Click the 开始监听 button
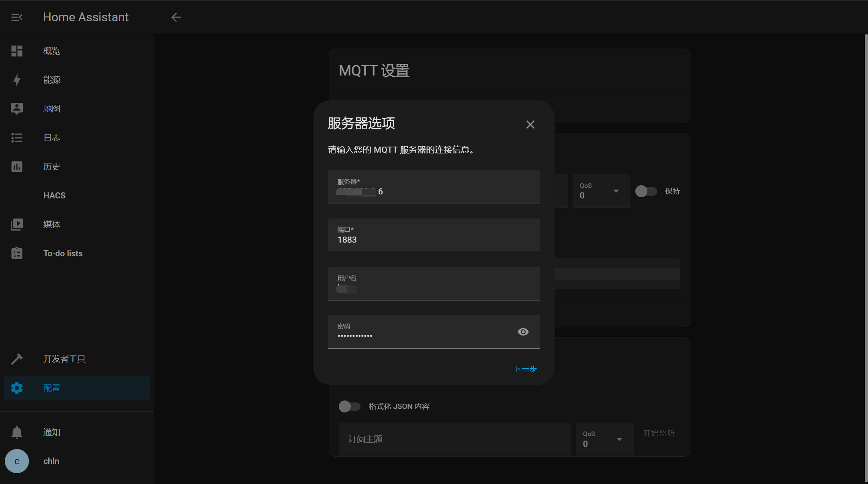 (x=659, y=433)
